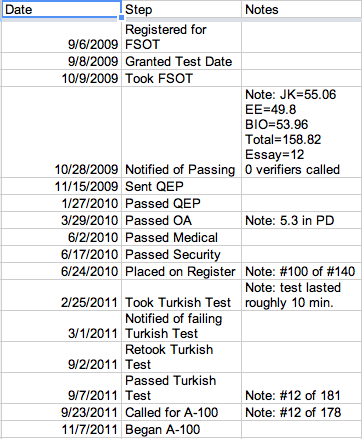Click the notes cell with JK=55.06 scores
This screenshot has width=362, height=439.
point(302,132)
